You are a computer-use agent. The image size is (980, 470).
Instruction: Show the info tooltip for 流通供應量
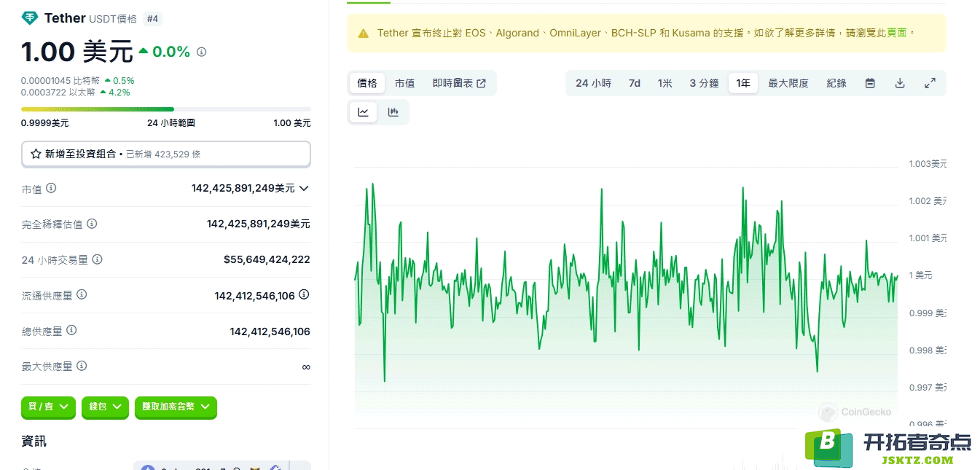pyautogui.click(x=82, y=294)
